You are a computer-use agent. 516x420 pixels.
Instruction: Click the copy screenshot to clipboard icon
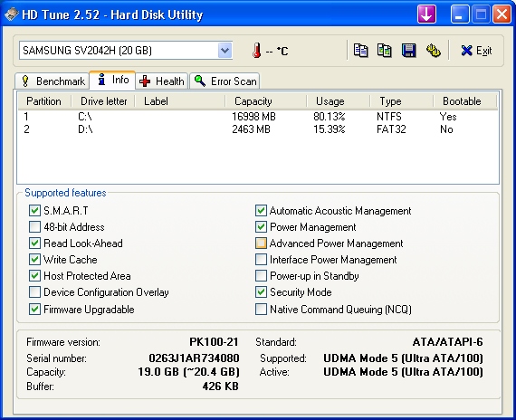click(x=385, y=51)
